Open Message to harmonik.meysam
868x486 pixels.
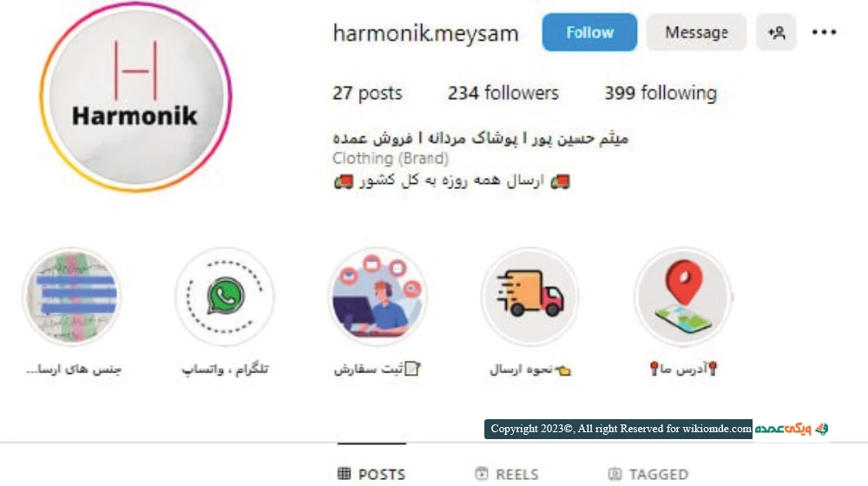696,32
